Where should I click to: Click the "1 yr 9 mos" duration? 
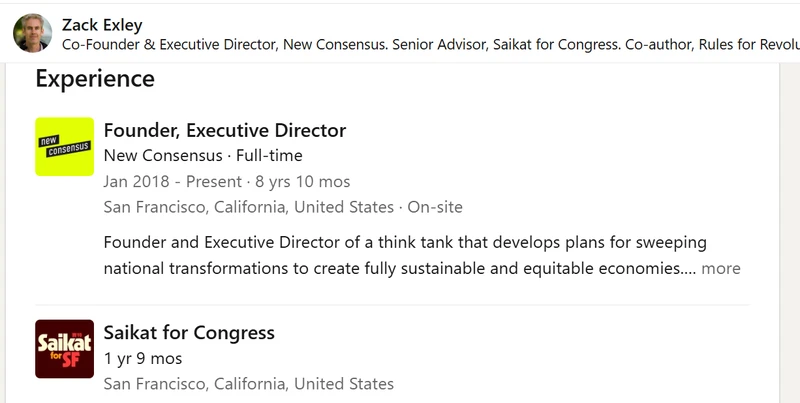(143, 359)
